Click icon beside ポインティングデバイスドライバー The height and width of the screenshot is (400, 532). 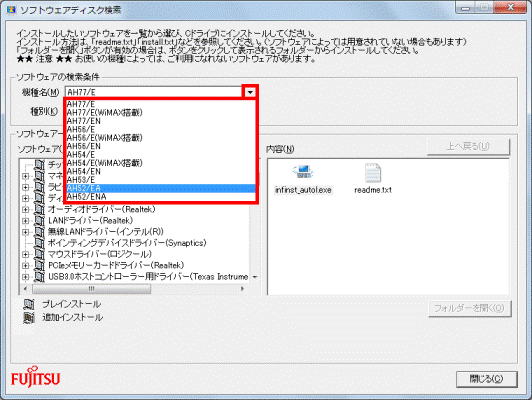[x=39, y=243]
